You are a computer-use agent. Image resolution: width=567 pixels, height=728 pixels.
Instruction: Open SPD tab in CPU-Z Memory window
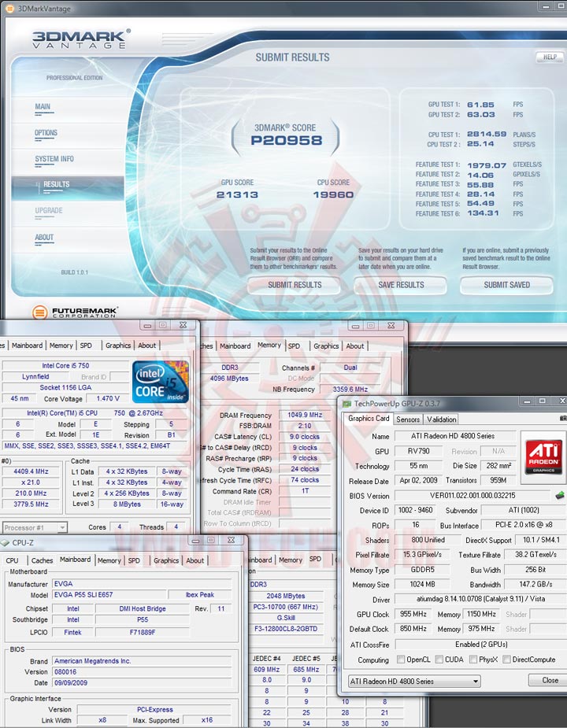[x=295, y=346]
